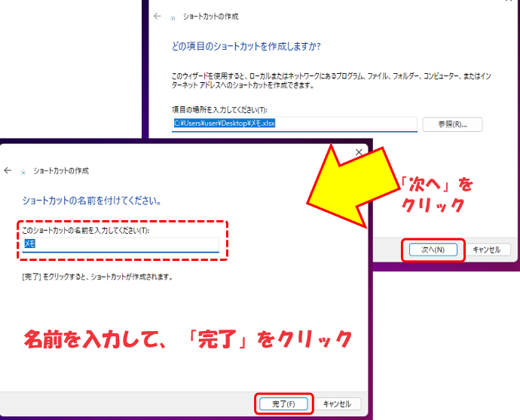Click the 完了(F) finish button
This screenshot has height=420, width=520.
pyautogui.click(x=283, y=403)
